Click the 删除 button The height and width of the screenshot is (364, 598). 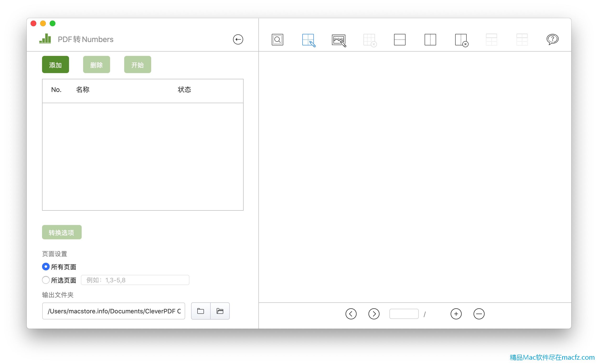(96, 64)
